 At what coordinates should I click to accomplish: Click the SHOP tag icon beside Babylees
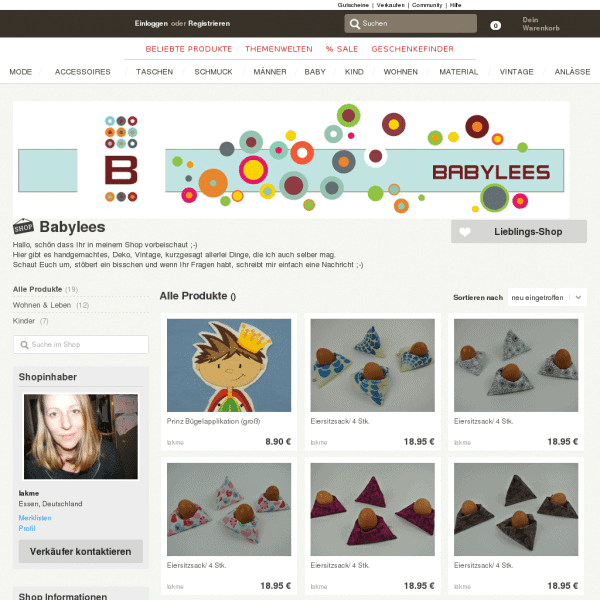23,227
